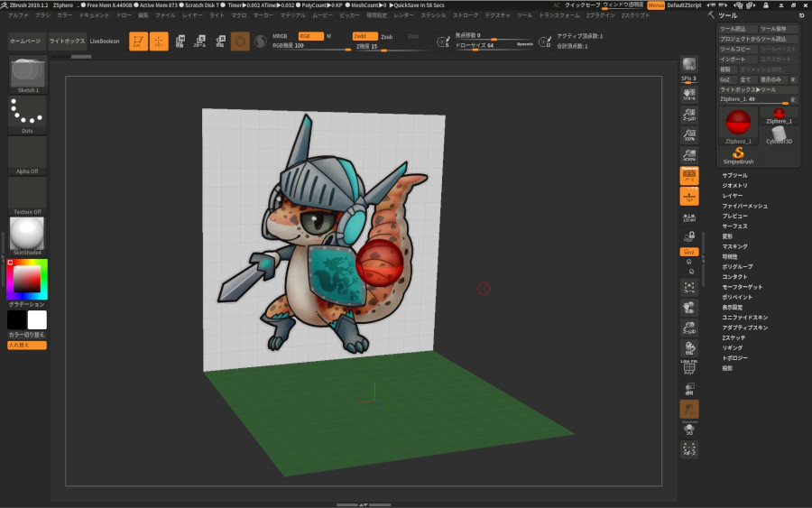This screenshot has width=812, height=508.
Task: Expand the トポロジー subpalette
Action: click(x=734, y=358)
